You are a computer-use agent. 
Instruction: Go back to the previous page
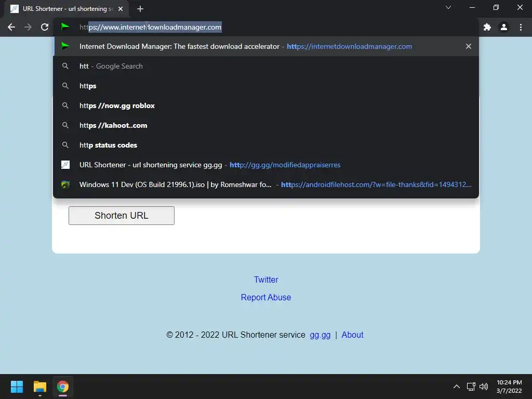click(11, 27)
